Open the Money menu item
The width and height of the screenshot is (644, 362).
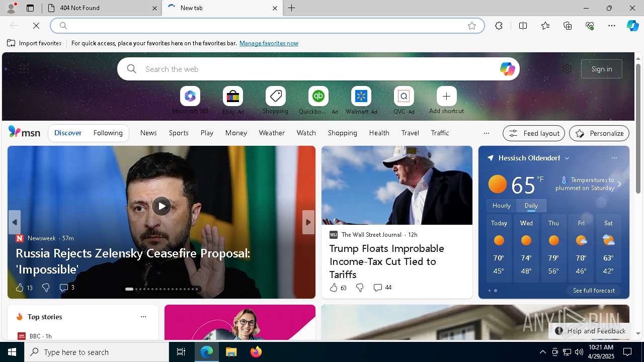[236, 133]
